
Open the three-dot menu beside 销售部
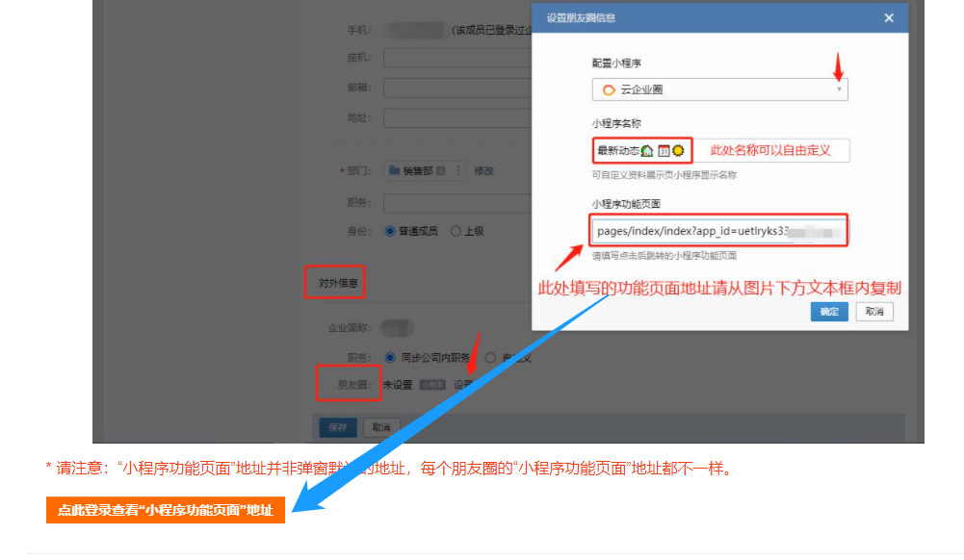coord(458,170)
